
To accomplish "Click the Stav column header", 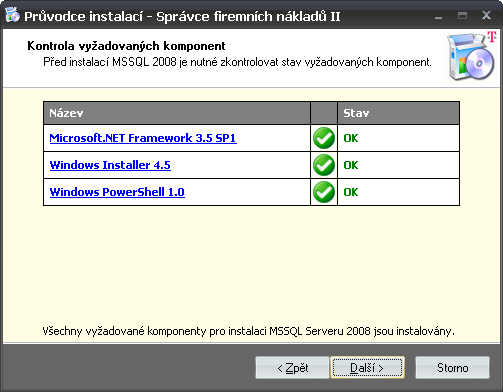I will (x=398, y=113).
